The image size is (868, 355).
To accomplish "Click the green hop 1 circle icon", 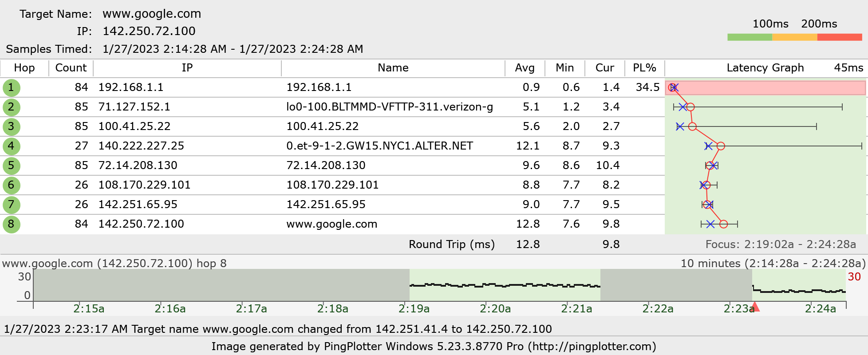I will [11, 87].
